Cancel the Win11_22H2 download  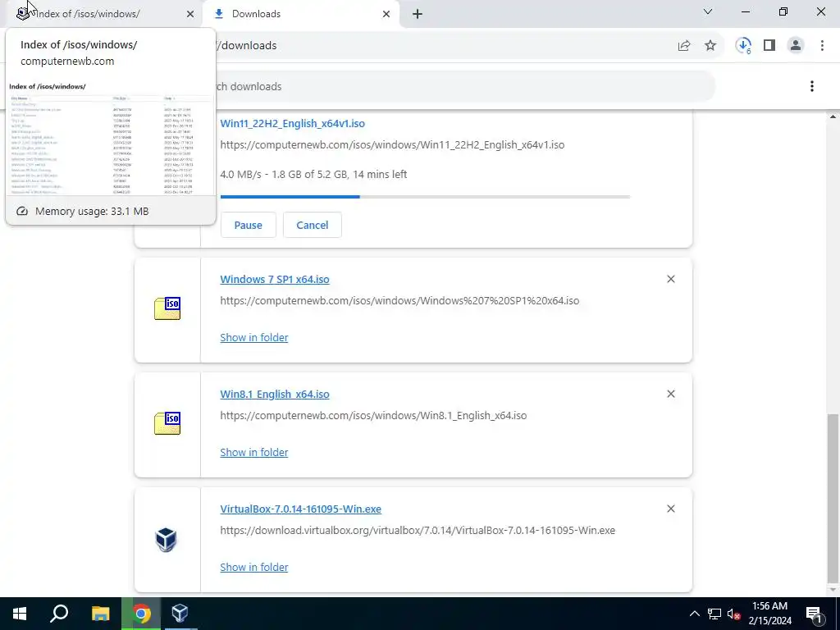pyautogui.click(x=313, y=225)
